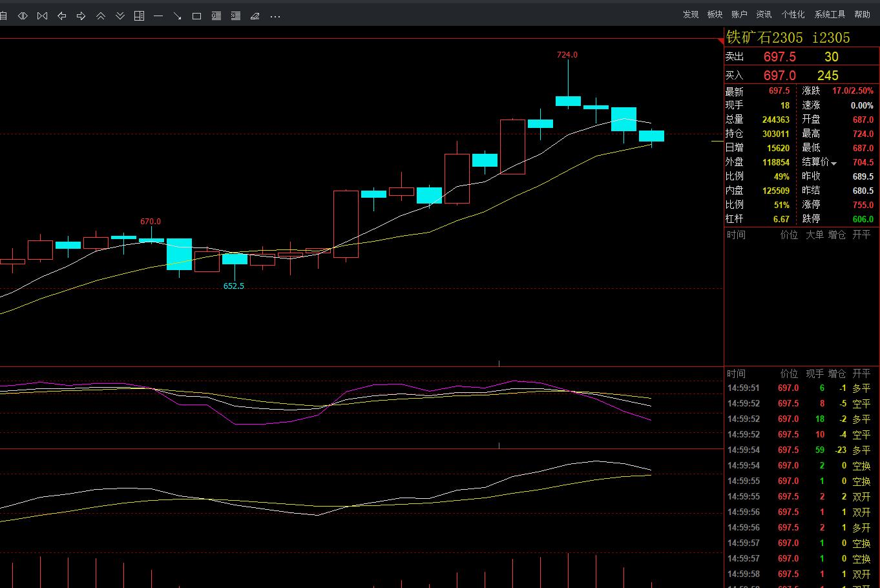The height and width of the screenshot is (588, 880).
Task: Click the first text-list toolbar icon
Action: click(216, 16)
